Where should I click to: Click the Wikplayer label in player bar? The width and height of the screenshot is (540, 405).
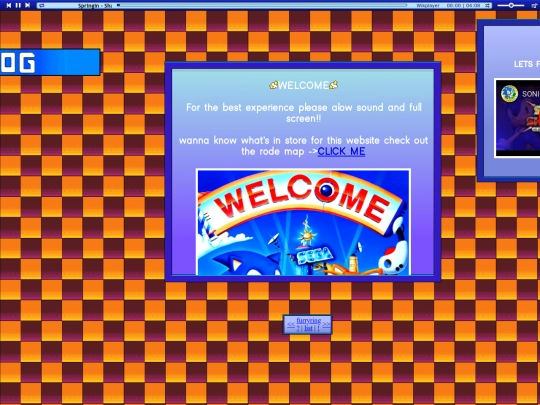coord(428,6)
